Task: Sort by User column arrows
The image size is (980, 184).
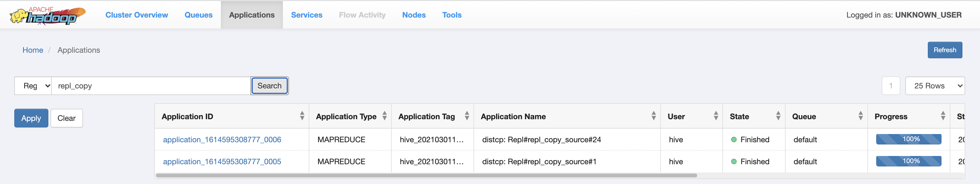Action: click(x=715, y=116)
